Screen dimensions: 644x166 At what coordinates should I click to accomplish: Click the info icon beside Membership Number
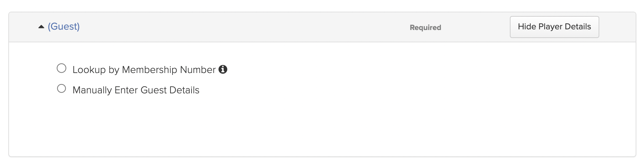pyautogui.click(x=223, y=69)
